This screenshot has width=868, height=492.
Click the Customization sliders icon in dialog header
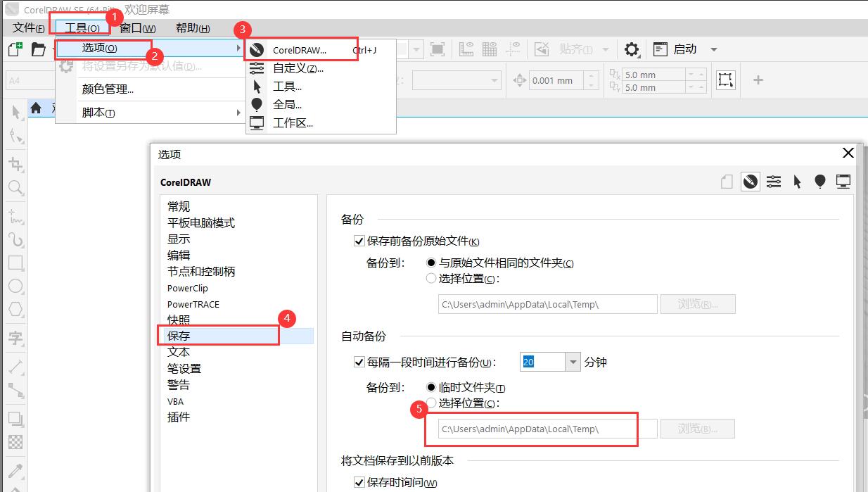(774, 182)
